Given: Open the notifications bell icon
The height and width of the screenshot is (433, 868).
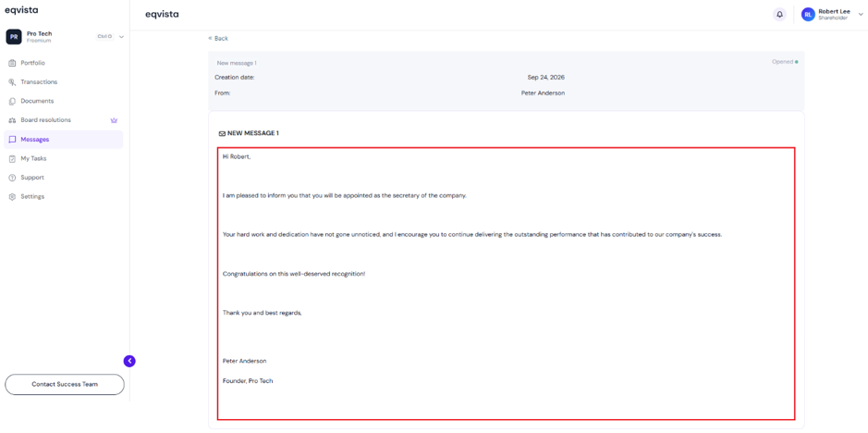Looking at the screenshot, I should coord(779,15).
